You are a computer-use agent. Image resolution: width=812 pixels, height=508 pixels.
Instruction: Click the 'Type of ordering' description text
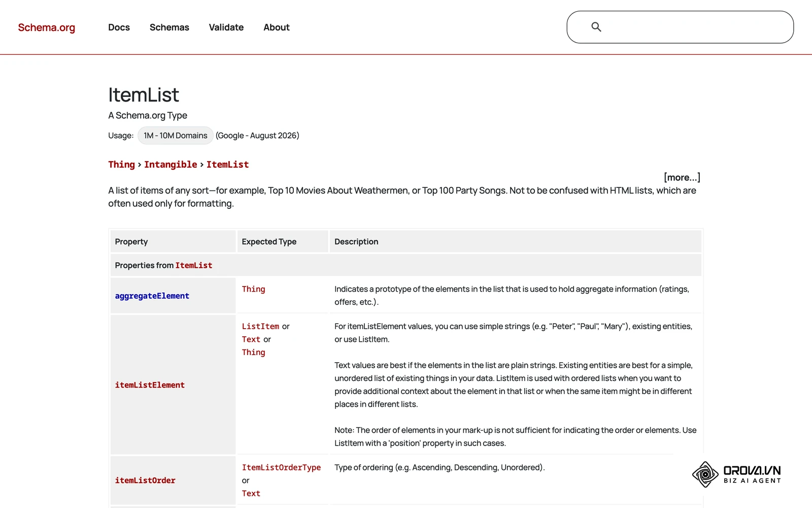(439, 467)
